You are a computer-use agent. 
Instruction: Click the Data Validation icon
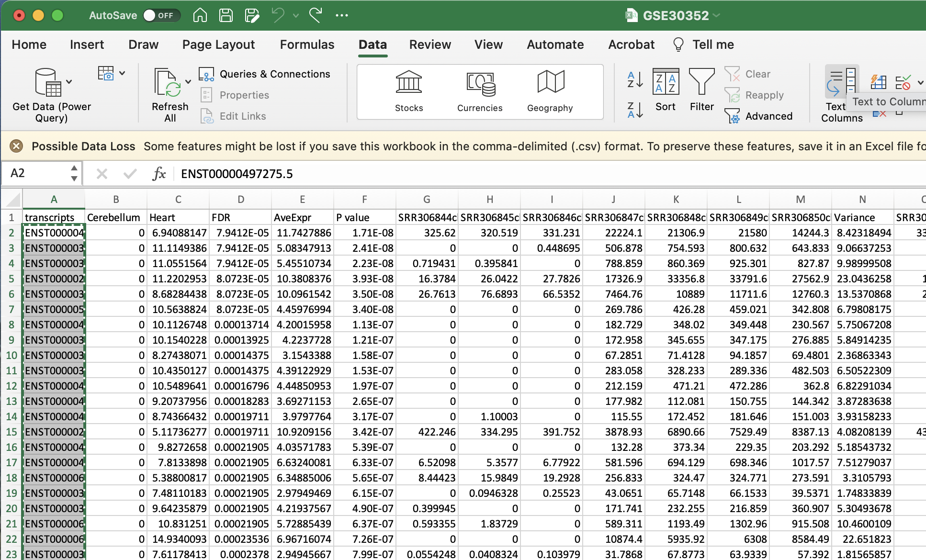pos(903,82)
